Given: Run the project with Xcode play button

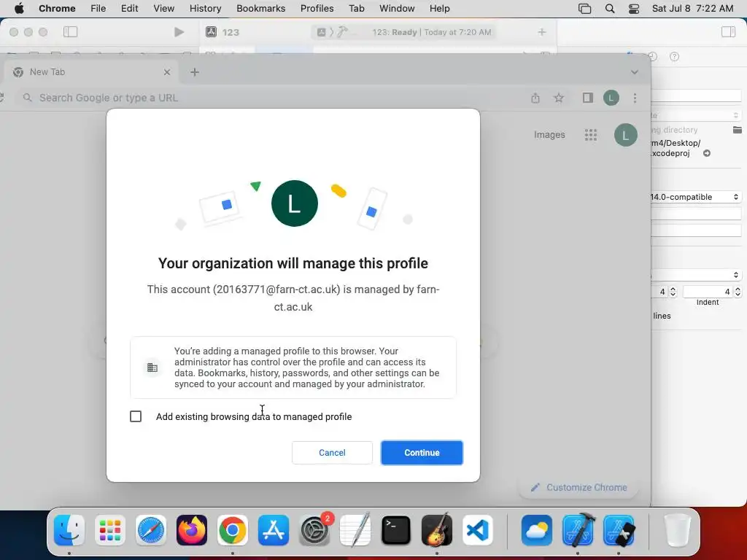Looking at the screenshot, I should pos(179,32).
